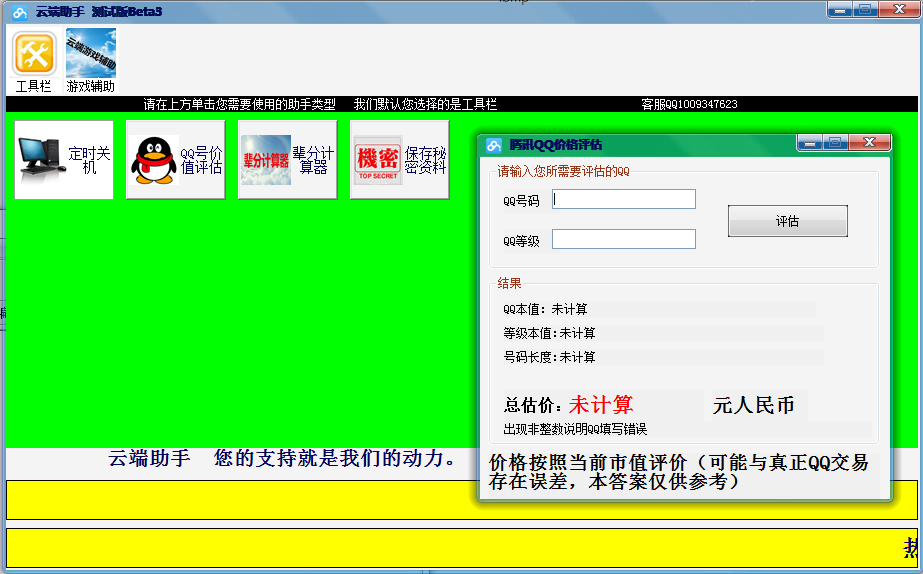
Task: Click the 腾讯QQ价格评估 dialog title icon
Action: click(x=493, y=145)
